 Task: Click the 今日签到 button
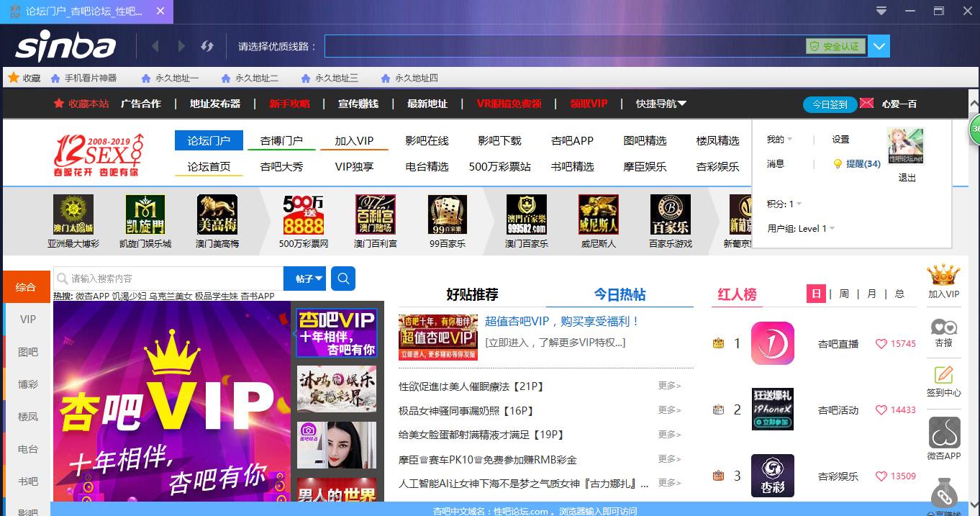click(x=830, y=104)
